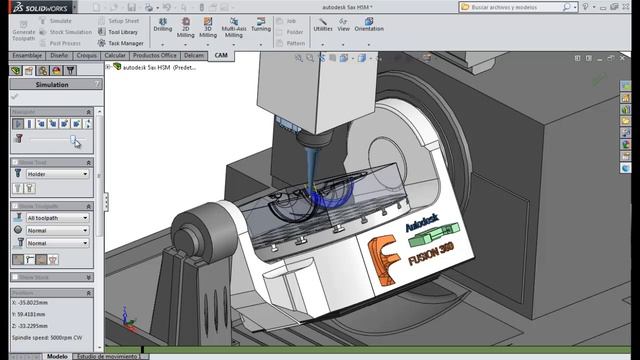Click the tool icon beside Holder dropdown
This screenshot has height=360, width=640.
click(x=18, y=174)
